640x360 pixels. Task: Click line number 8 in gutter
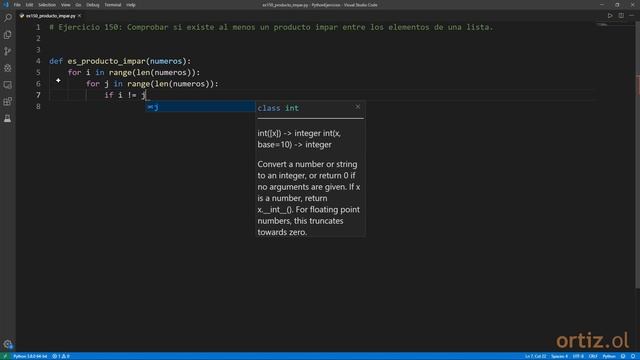(x=38, y=106)
